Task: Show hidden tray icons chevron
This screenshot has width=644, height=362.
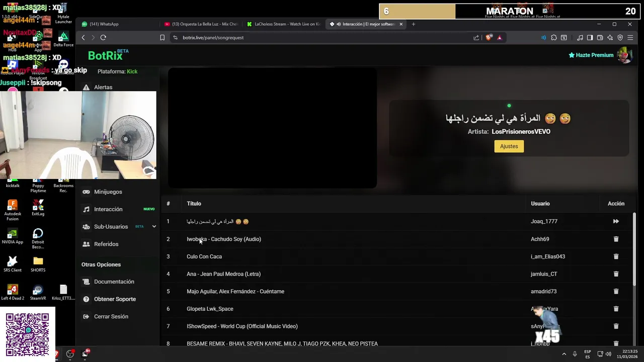Action: pos(564,354)
